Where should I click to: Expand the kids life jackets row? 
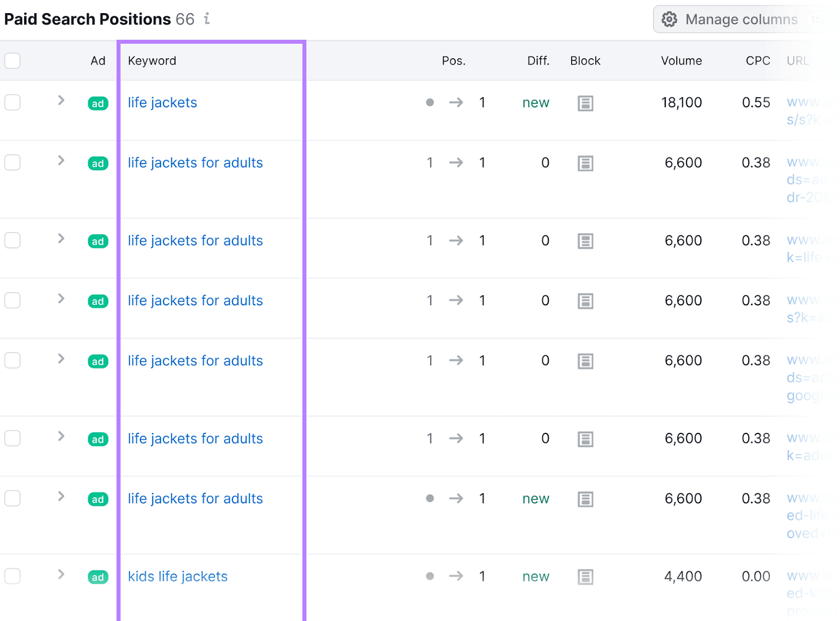(61, 574)
